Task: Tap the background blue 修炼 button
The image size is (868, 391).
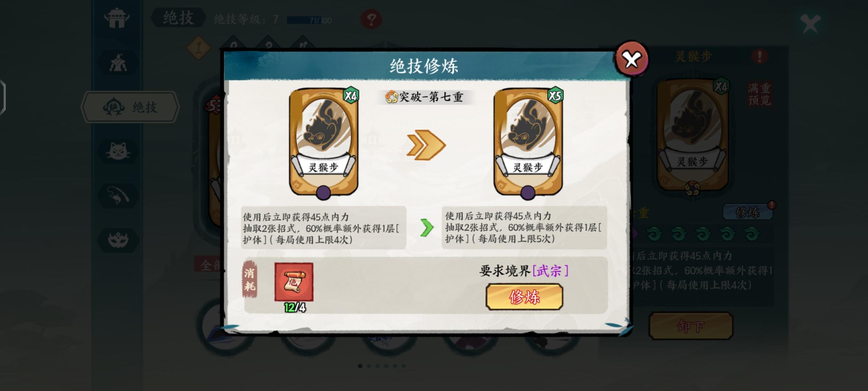Action: 747,212
